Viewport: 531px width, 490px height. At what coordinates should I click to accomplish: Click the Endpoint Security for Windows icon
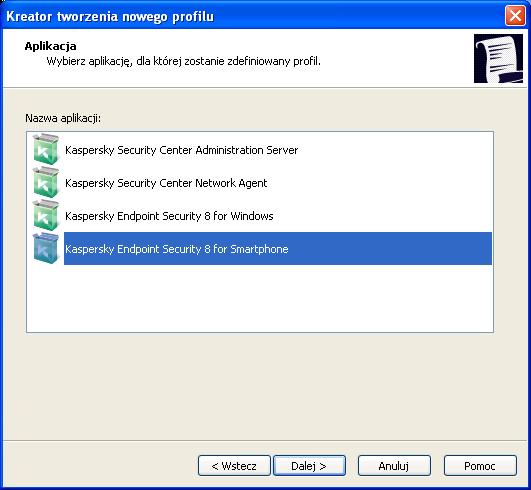pos(46,215)
